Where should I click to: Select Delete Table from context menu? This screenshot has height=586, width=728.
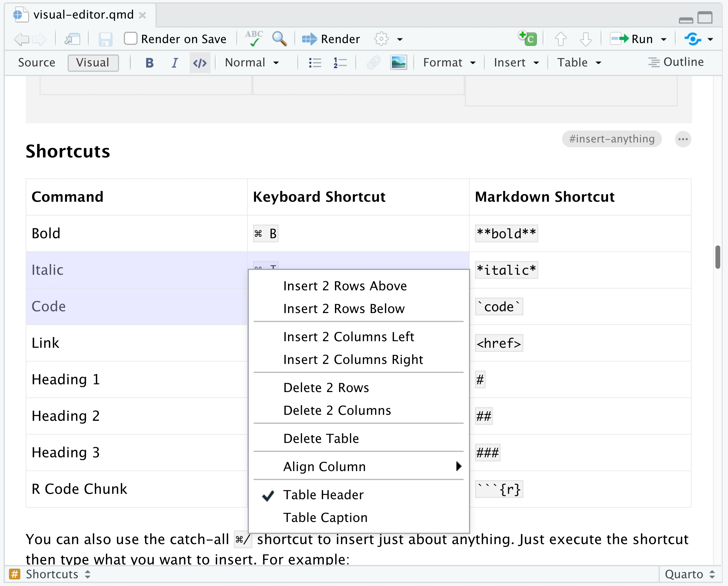point(321,438)
